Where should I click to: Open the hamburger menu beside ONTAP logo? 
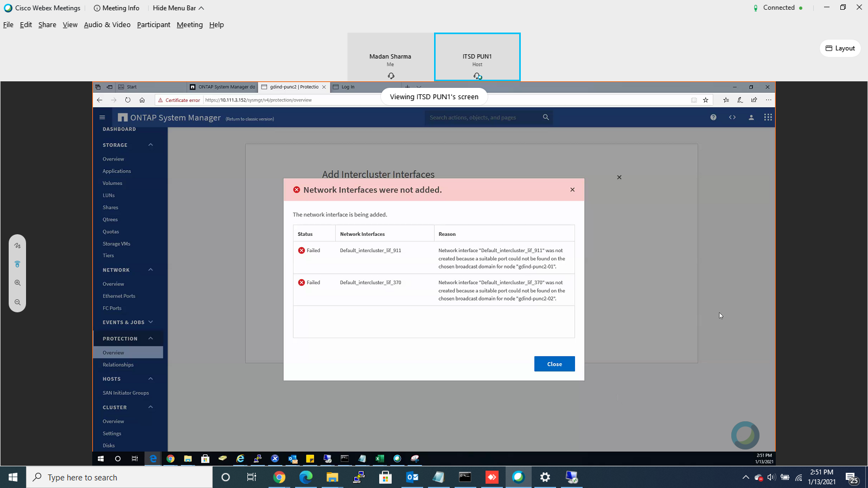click(x=102, y=117)
